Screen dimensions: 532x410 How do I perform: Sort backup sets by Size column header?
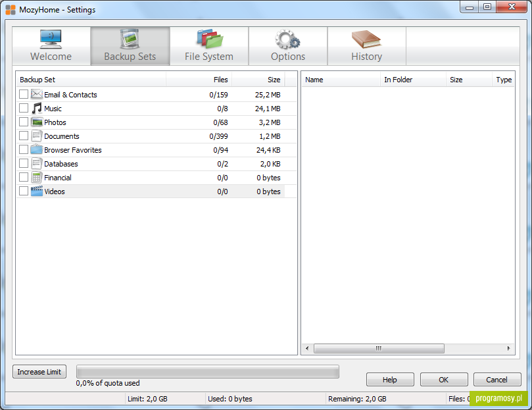tap(258, 80)
